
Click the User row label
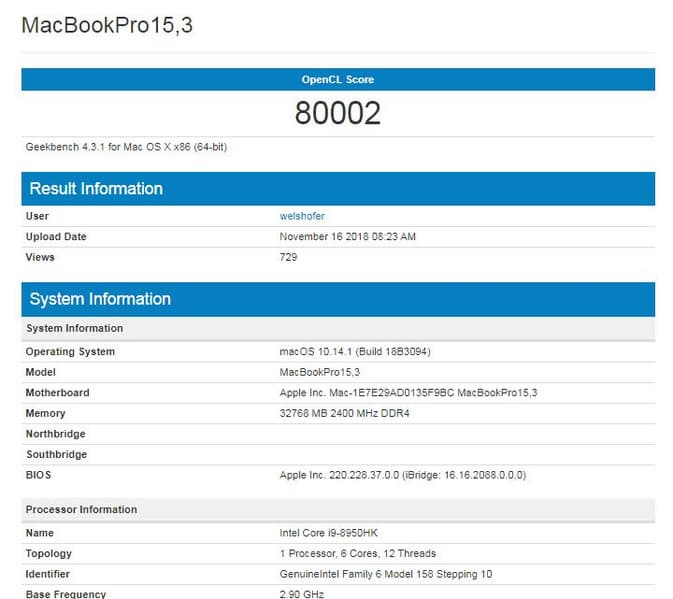(x=37, y=216)
